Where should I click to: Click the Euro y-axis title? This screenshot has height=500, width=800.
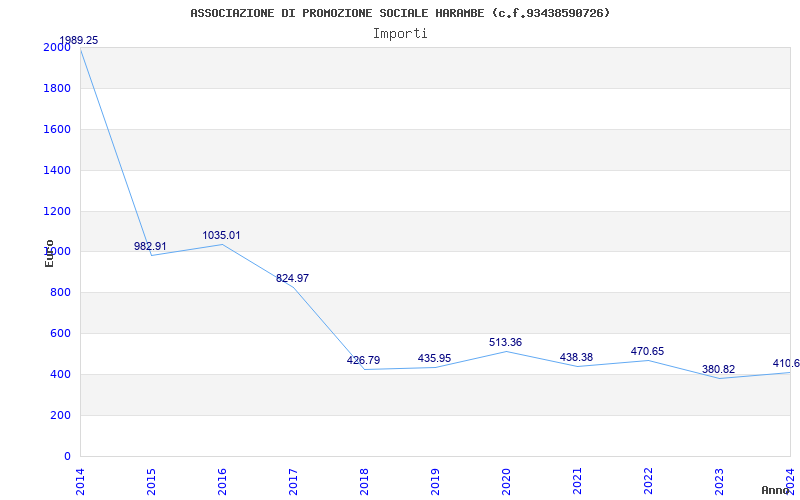pos(49,252)
